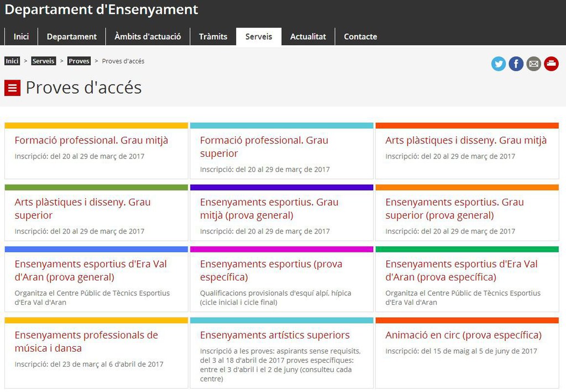Click the Serveis breadcrumb link
566x392 pixels.
click(x=43, y=61)
